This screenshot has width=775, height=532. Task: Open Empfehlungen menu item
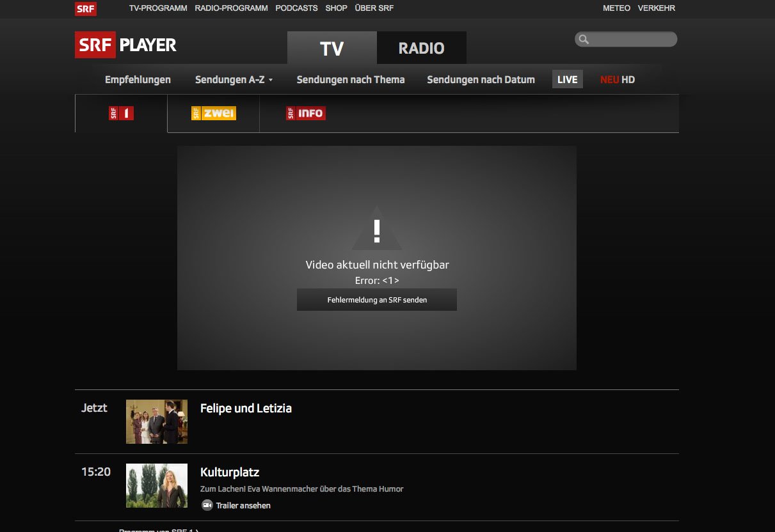[x=138, y=80]
